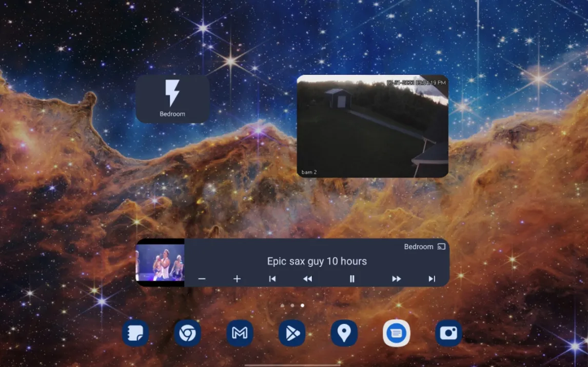Skip to the previous track
Screen dimensions: 588x367
click(x=272, y=279)
